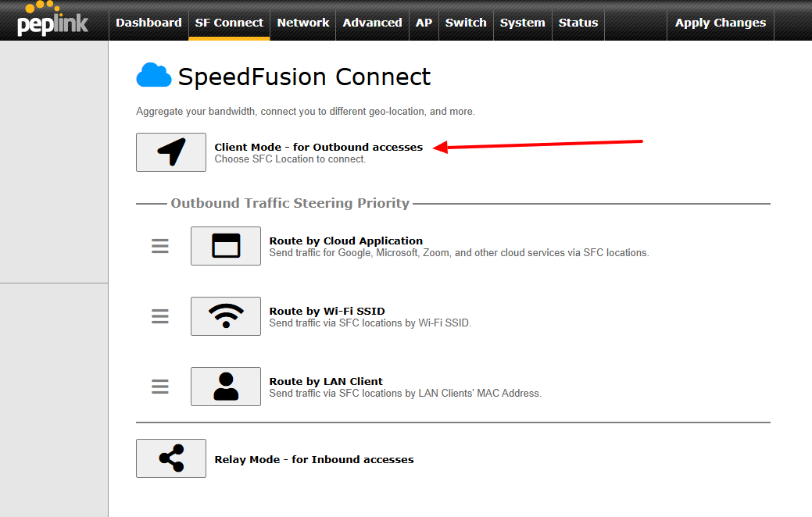Grab reorder handle for Route by LAN Client
This screenshot has height=517, width=812.
pos(160,387)
